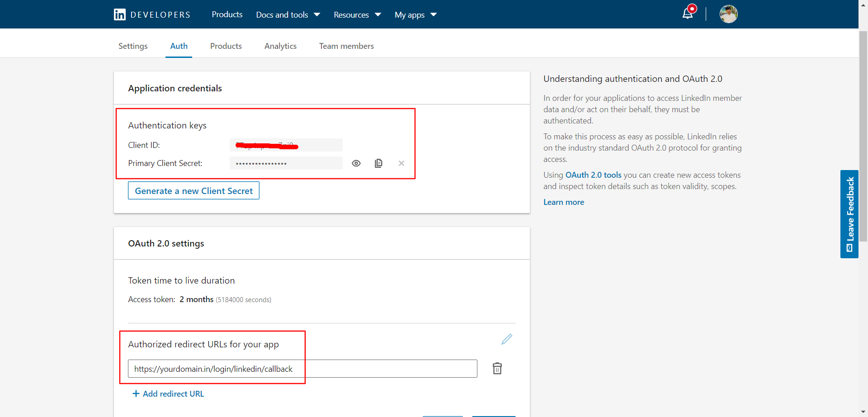The width and height of the screenshot is (868, 417).
Task: Open the Resources dropdown menu
Action: point(357,14)
